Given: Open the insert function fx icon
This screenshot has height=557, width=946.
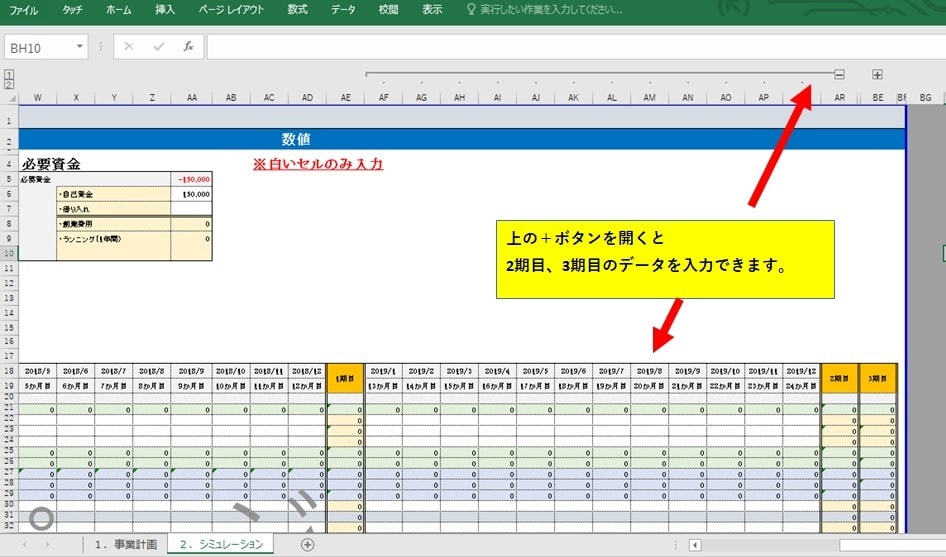Looking at the screenshot, I should click(x=188, y=46).
